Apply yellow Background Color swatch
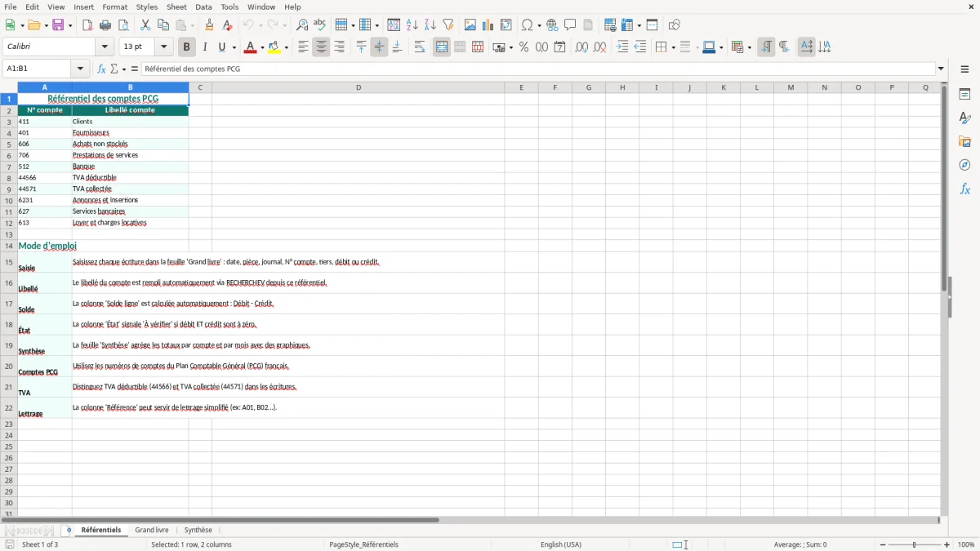Screen dimensions: 980x551 click(274, 47)
